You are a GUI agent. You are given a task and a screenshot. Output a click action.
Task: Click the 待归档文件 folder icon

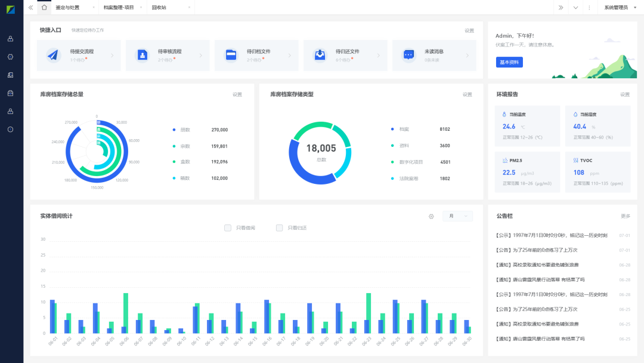(231, 55)
